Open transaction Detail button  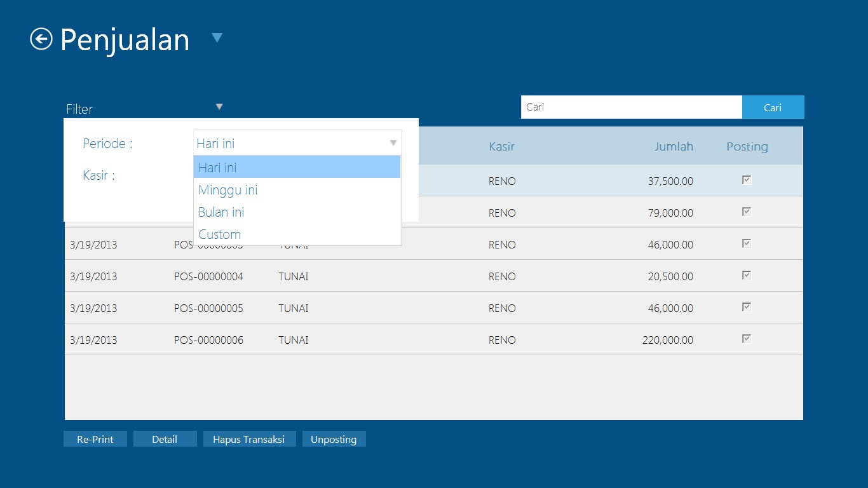[165, 439]
